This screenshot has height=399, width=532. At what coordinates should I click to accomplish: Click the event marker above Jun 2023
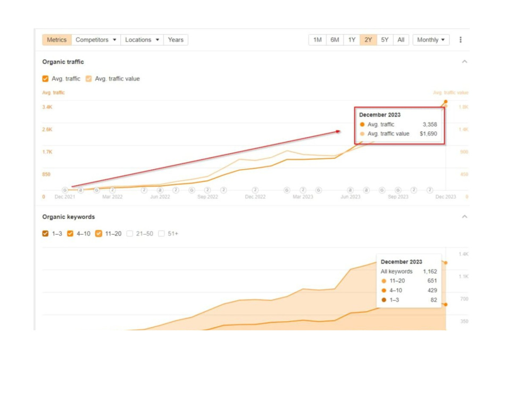[x=350, y=190]
